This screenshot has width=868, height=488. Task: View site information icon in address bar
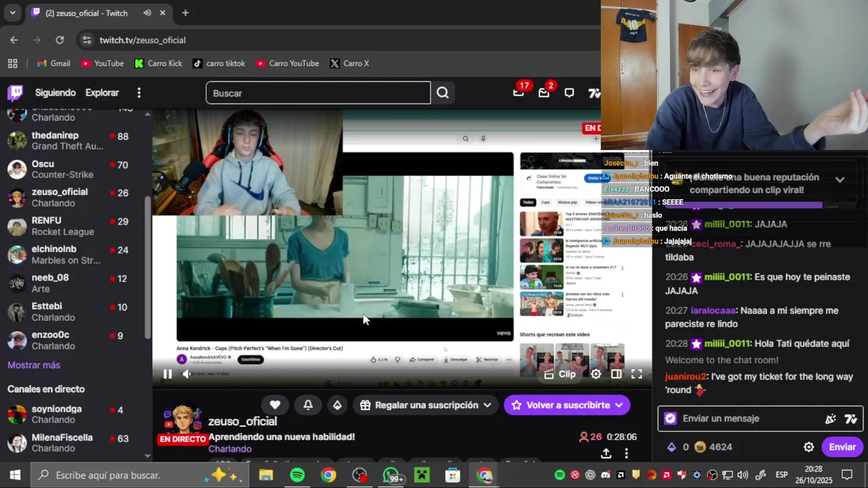[x=86, y=40]
